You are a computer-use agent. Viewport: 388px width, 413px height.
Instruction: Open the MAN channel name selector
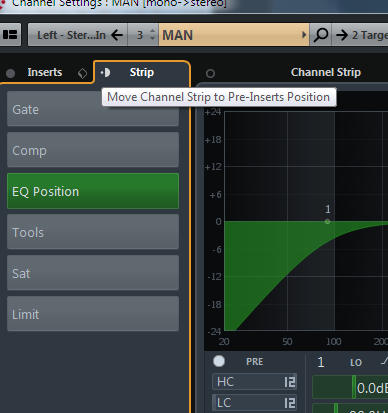pos(234,35)
